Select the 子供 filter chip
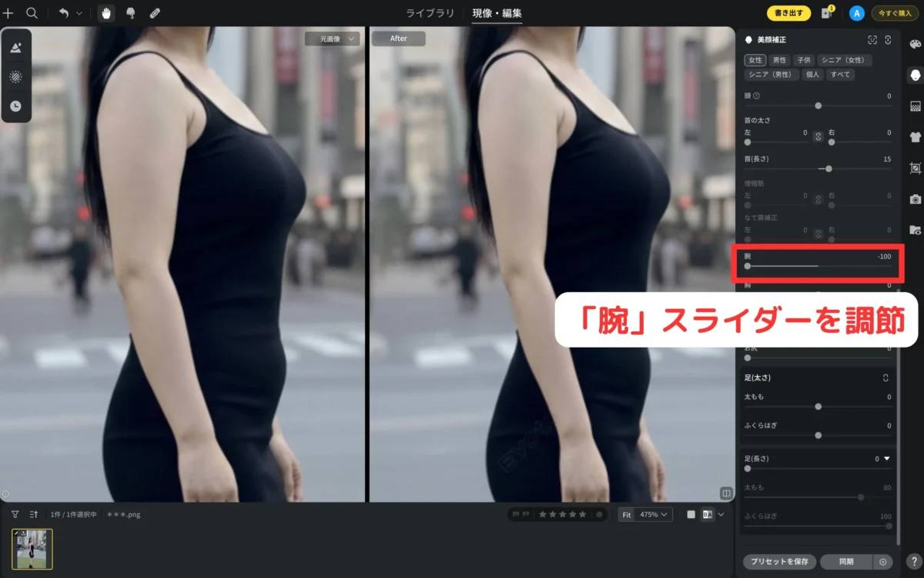The height and width of the screenshot is (578, 924). point(804,60)
